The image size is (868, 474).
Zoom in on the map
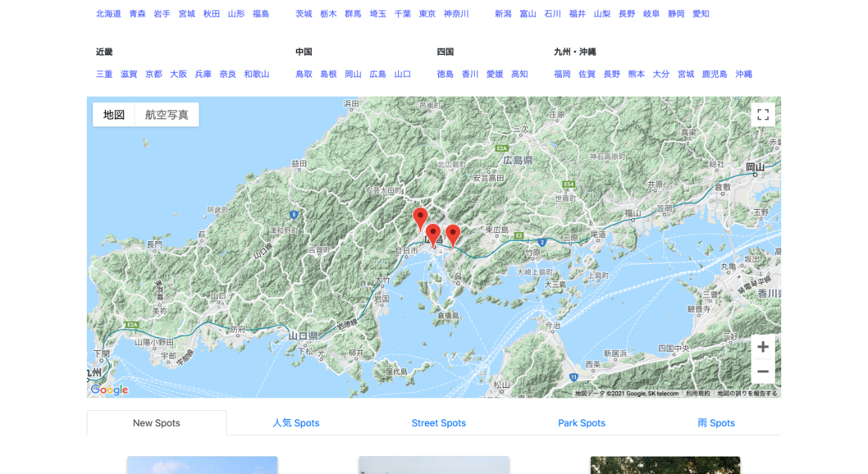coord(762,347)
